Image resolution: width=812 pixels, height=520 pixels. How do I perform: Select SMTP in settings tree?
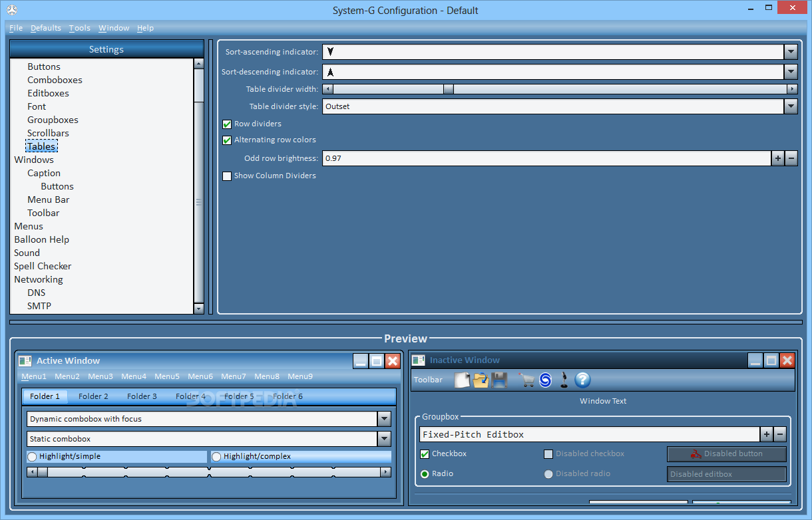39,306
